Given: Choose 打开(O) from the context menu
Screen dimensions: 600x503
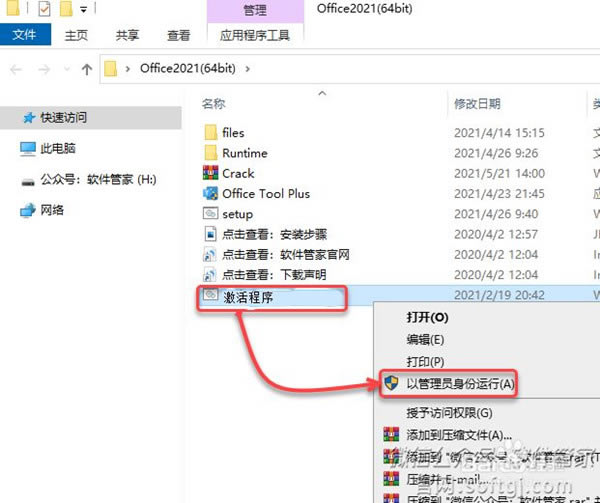Looking at the screenshot, I should coord(427,317).
